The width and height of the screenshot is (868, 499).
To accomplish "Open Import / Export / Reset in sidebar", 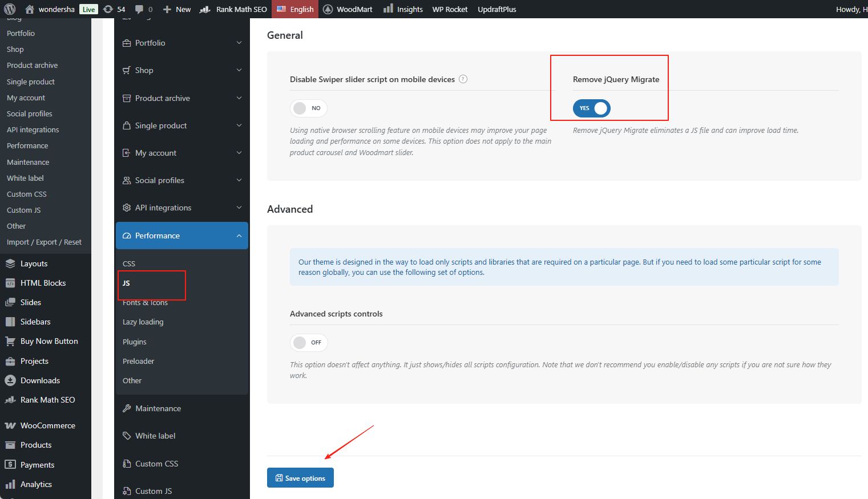I will [x=44, y=242].
